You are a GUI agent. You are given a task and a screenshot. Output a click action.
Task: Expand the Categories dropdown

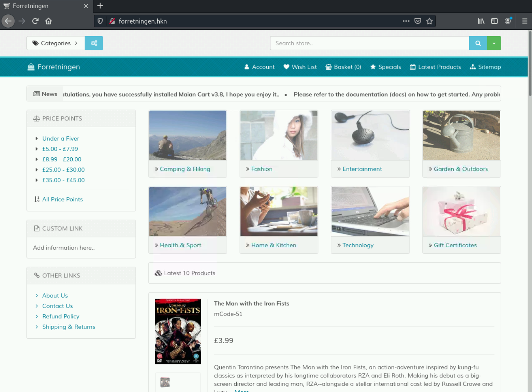click(x=56, y=43)
